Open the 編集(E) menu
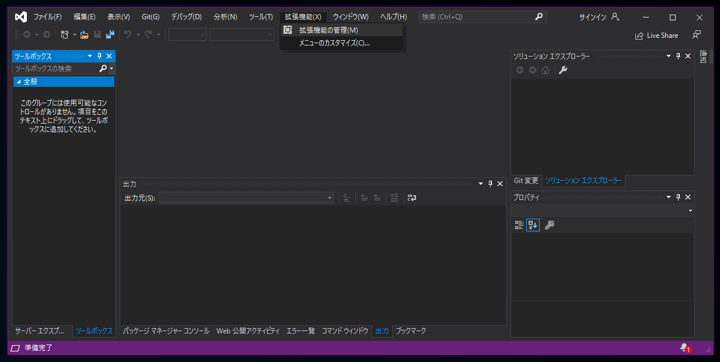The width and height of the screenshot is (720, 362). [x=84, y=17]
